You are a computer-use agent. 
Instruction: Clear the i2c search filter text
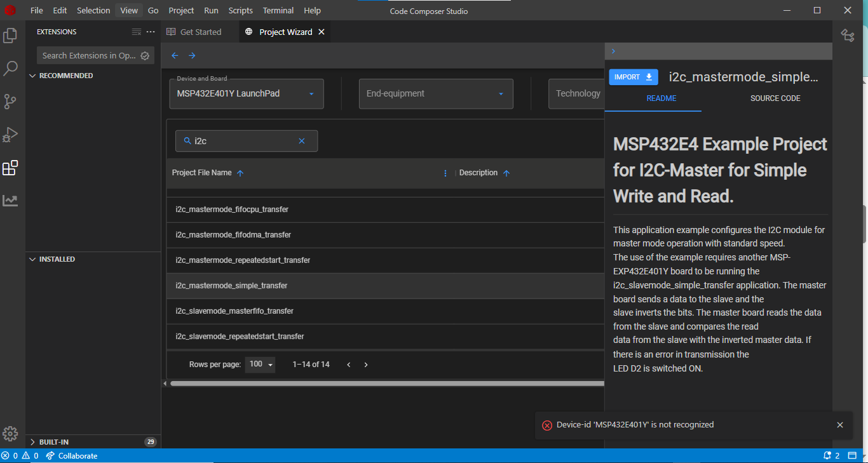(302, 141)
